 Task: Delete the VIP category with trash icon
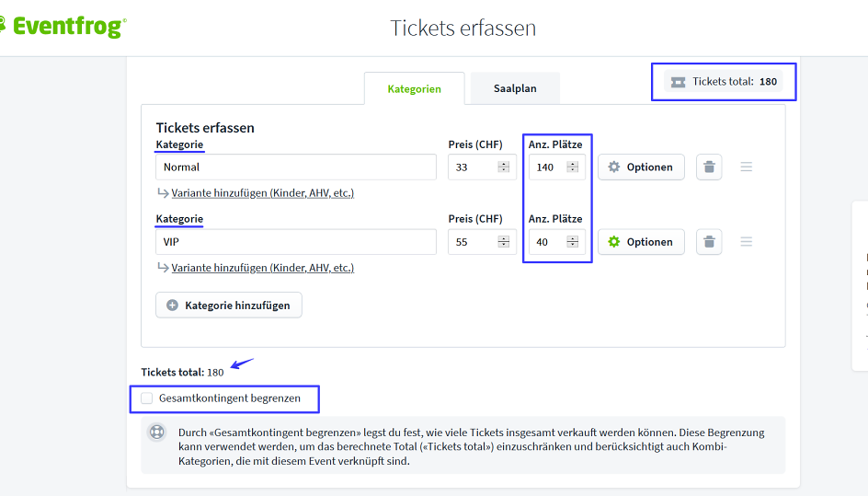(x=709, y=242)
